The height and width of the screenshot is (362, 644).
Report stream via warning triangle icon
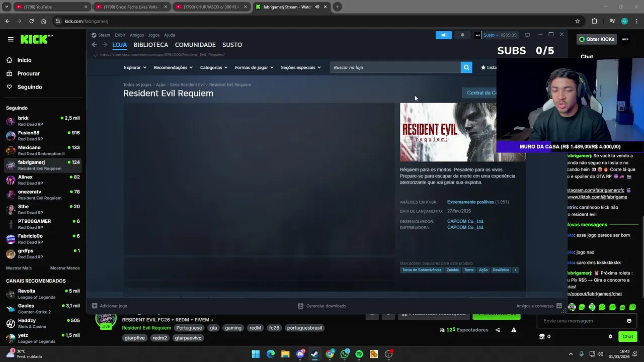pos(514,330)
